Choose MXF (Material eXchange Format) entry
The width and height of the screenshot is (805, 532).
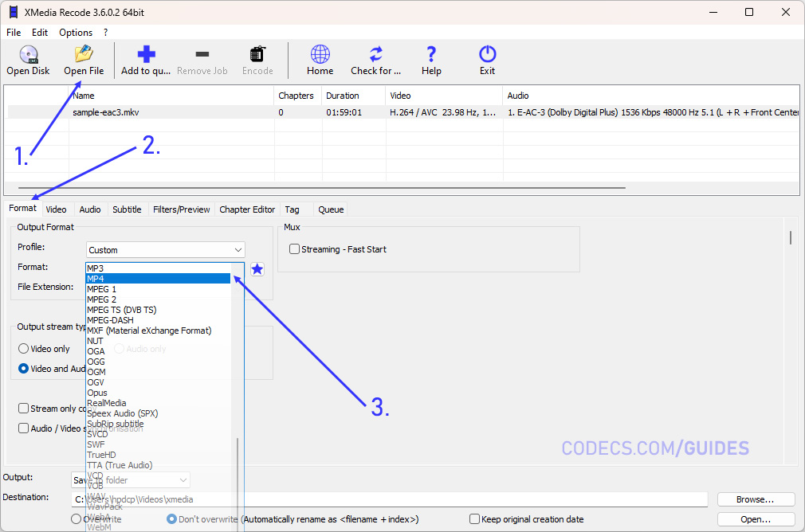158,331
